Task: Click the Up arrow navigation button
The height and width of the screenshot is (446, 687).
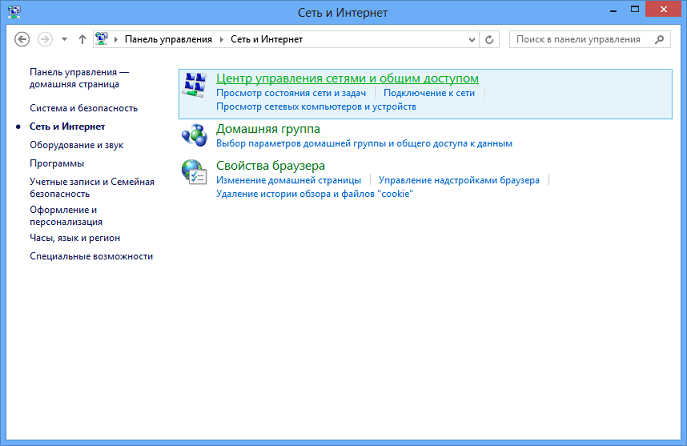Action: pyautogui.click(x=82, y=40)
